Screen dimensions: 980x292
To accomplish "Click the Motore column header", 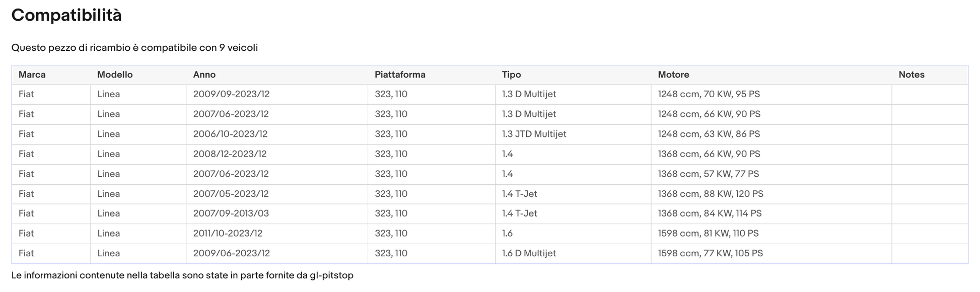I will [772, 75].
